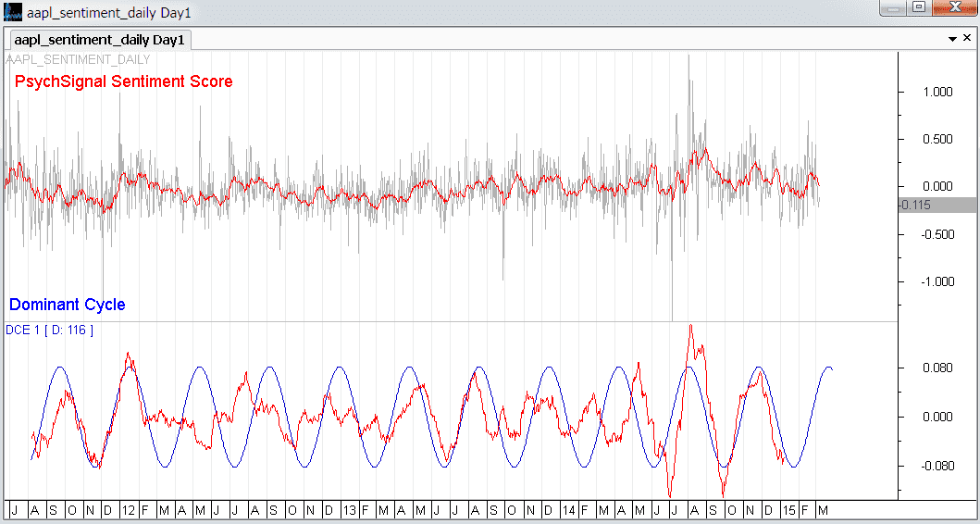Viewport: 980px width, 524px height.
Task: Click the PsychSignal Sentiment Score label
Action: 124,81
